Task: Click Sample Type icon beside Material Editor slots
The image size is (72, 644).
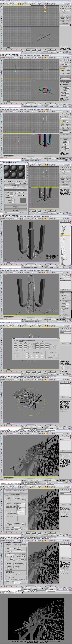Action: pos(27,166)
